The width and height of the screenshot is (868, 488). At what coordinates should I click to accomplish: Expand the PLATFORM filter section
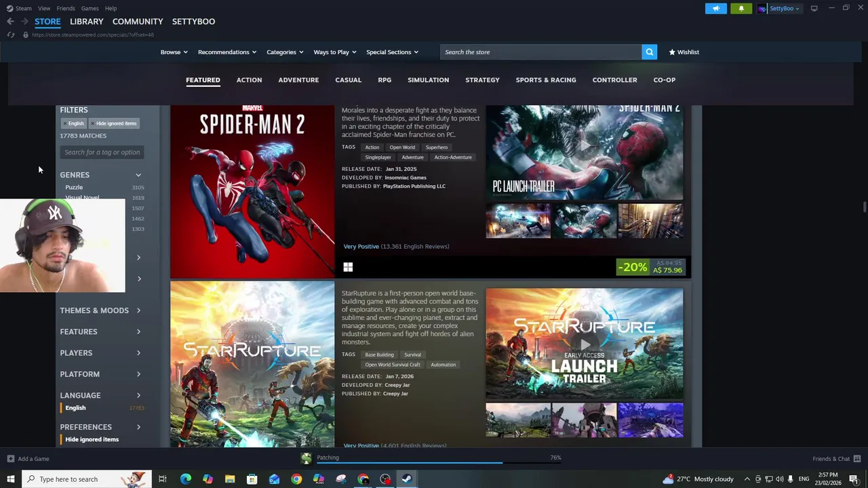[100, 374]
